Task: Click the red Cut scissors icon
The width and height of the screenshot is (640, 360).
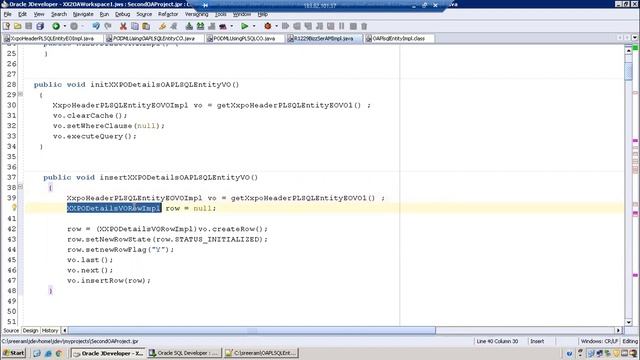Action: (123, 26)
